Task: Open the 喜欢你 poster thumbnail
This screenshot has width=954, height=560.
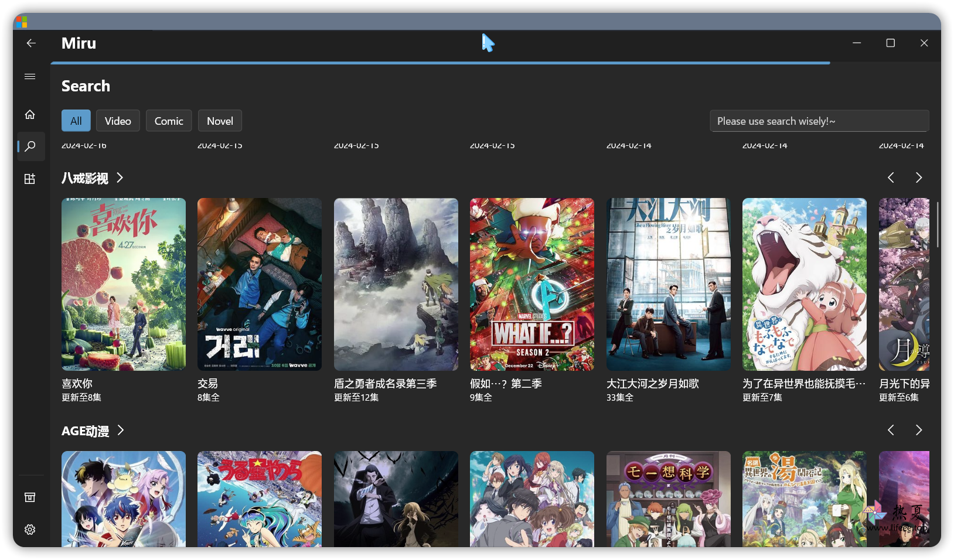Action: click(x=124, y=284)
